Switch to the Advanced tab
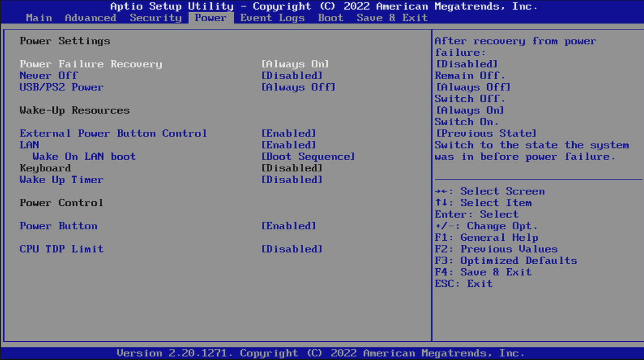 [x=91, y=18]
